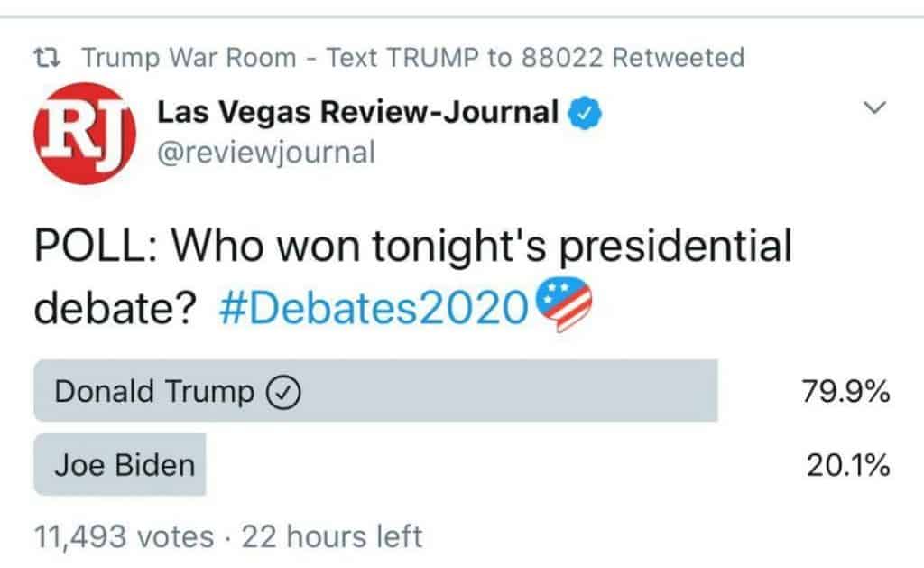Viewport: 924px width, 568px height.
Task: Open the @reviewjournal handle link
Action: [x=265, y=152]
